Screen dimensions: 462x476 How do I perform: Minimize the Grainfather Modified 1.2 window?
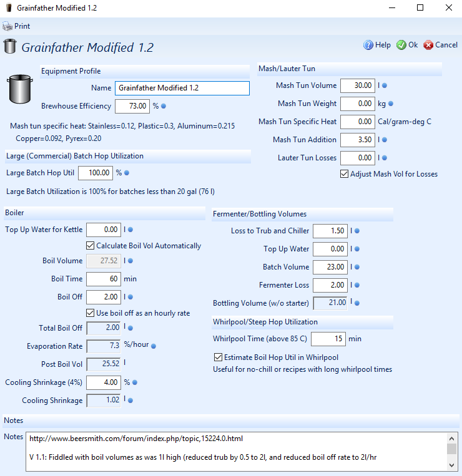[x=392, y=8]
